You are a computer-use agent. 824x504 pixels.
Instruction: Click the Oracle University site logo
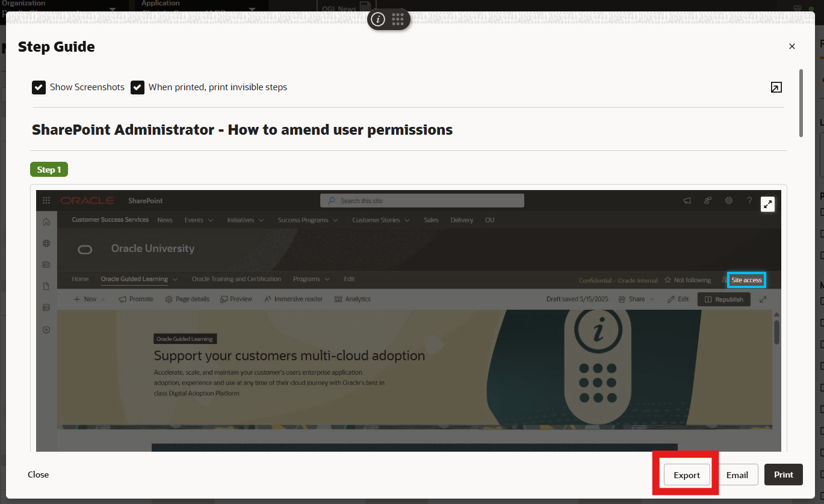pos(85,250)
